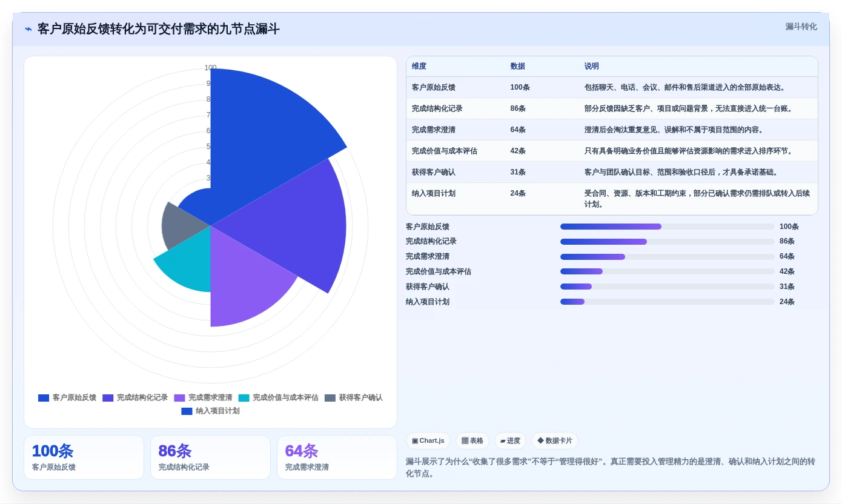
Task: Click the 42条 value in the table
Action: click(518, 151)
